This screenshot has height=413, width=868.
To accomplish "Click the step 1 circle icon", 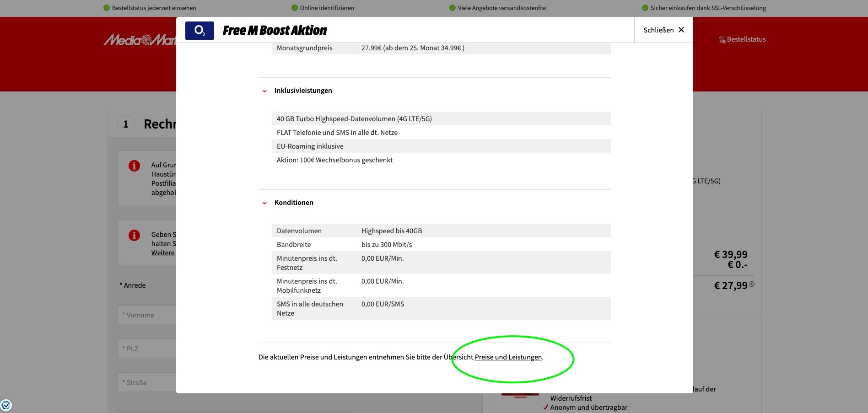I will point(126,124).
